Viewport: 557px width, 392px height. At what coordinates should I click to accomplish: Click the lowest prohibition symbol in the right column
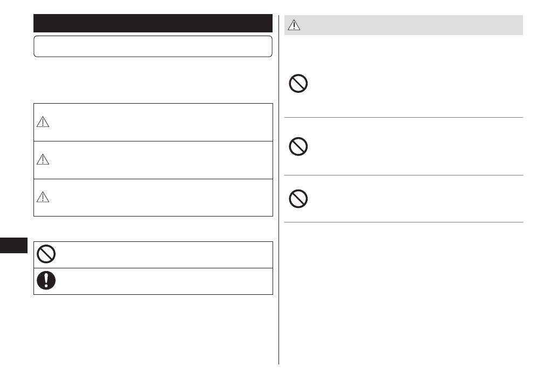298,199
